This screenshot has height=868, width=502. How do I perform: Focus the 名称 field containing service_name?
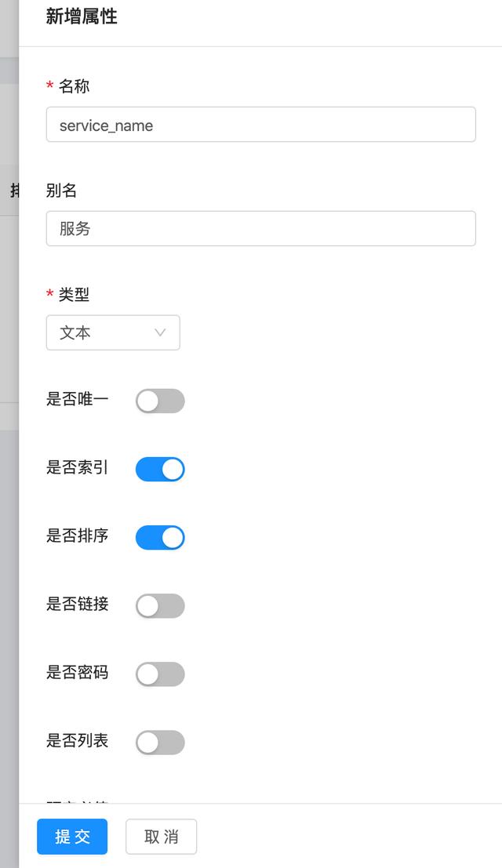tap(260, 125)
